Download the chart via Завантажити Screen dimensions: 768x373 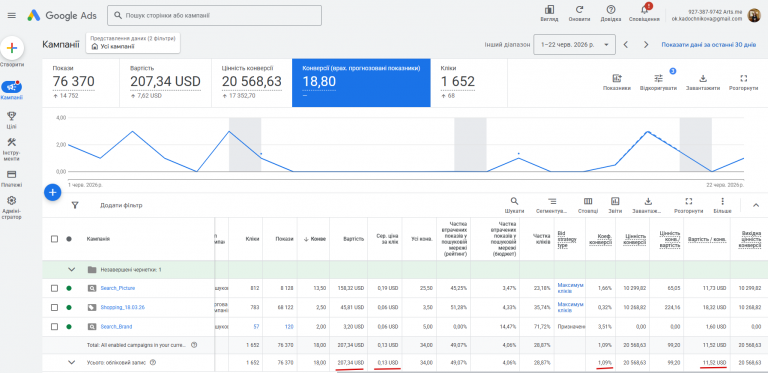pos(703,82)
